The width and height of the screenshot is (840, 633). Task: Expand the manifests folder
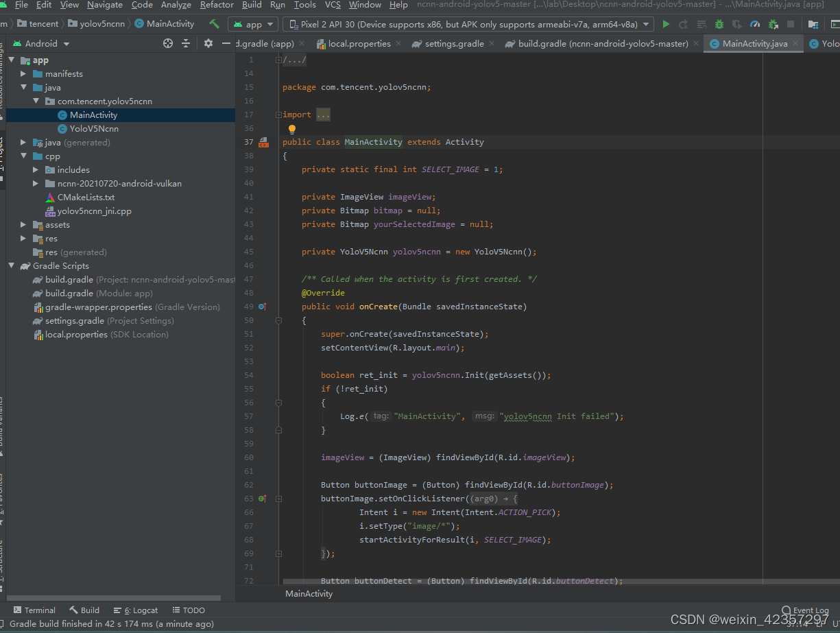click(23, 74)
